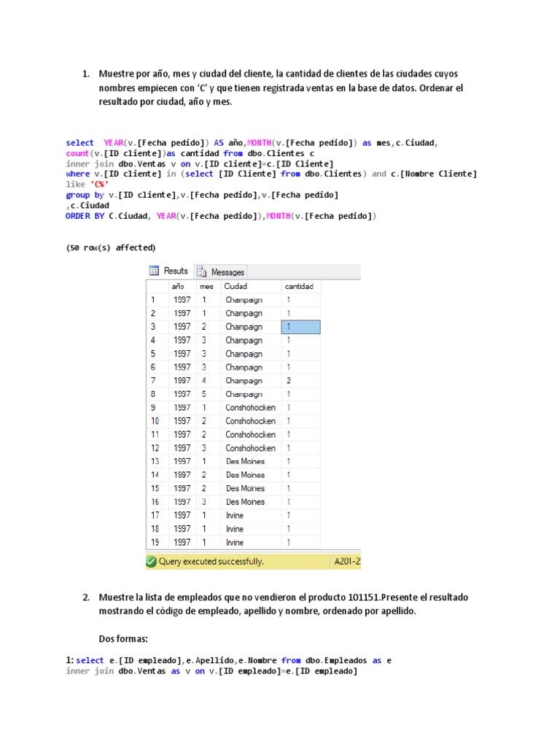
Task: Click the cantidad cell showing value 2
Action: [300, 381]
